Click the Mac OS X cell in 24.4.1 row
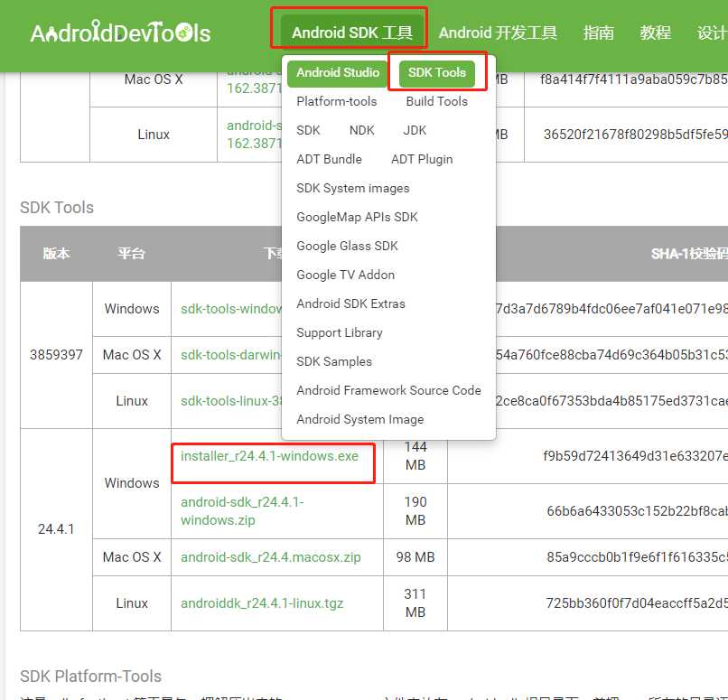This screenshot has height=700, width=728. pyautogui.click(x=132, y=557)
